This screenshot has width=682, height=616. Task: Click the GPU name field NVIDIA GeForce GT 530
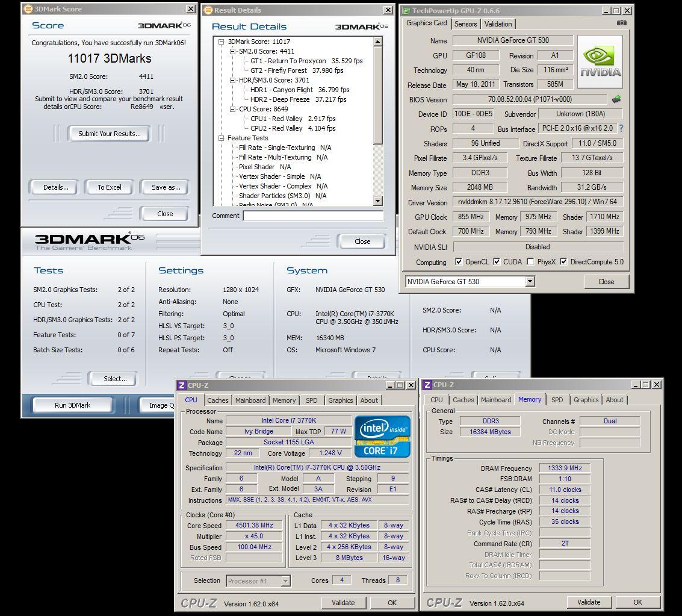pos(513,40)
